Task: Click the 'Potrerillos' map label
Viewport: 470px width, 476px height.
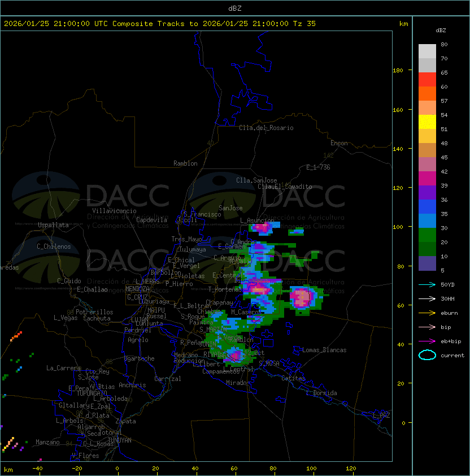Action: (x=94, y=312)
